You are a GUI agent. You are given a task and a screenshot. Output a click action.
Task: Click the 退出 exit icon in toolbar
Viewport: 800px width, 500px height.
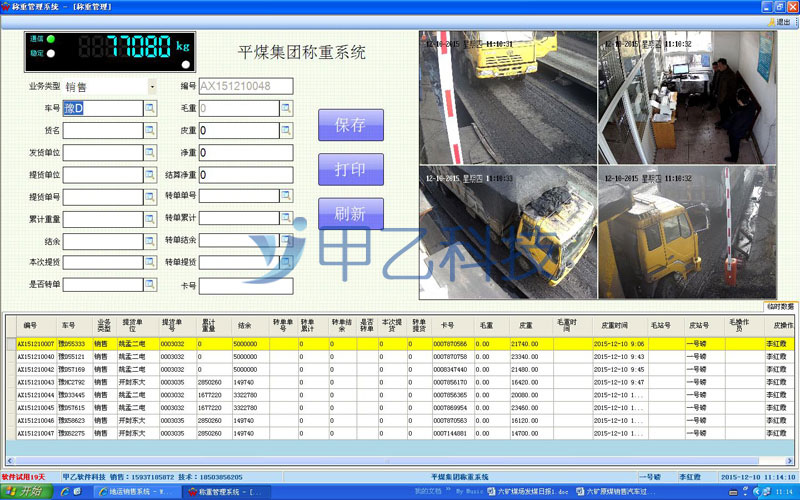777,21
